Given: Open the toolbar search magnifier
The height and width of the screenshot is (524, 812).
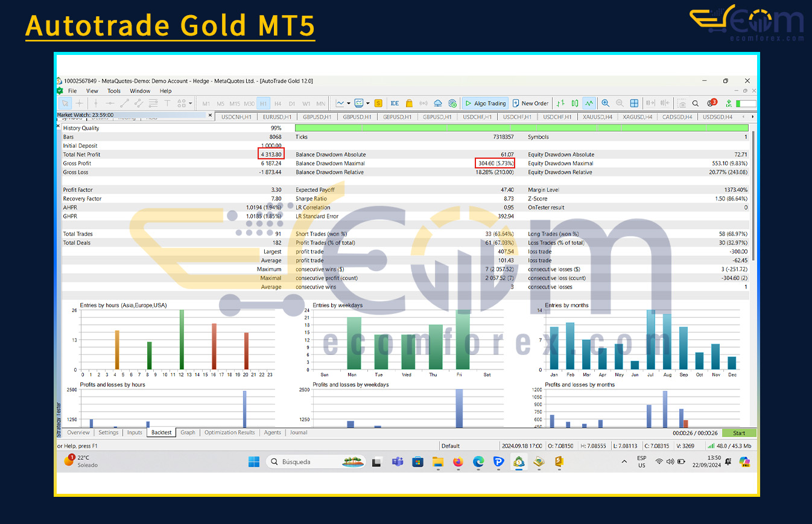Looking at the screenshot, I should coord(696,103).
